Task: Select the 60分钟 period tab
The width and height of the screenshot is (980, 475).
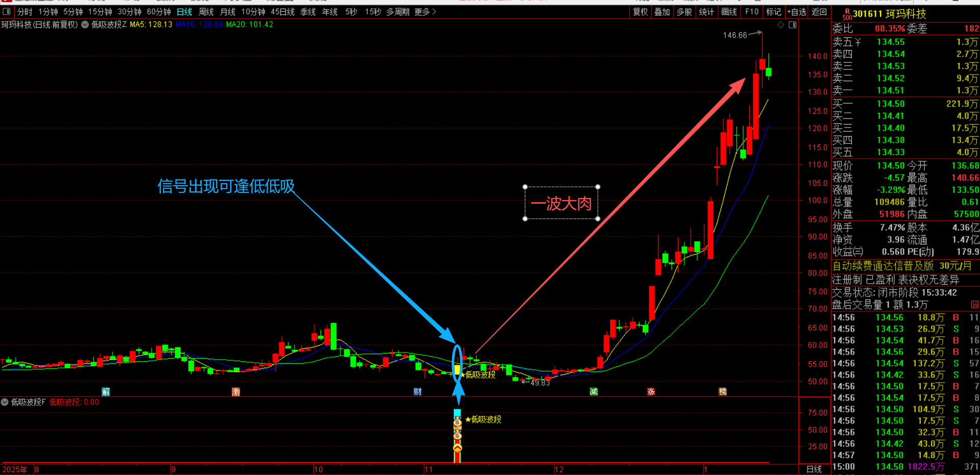Action: coord(159,12)
